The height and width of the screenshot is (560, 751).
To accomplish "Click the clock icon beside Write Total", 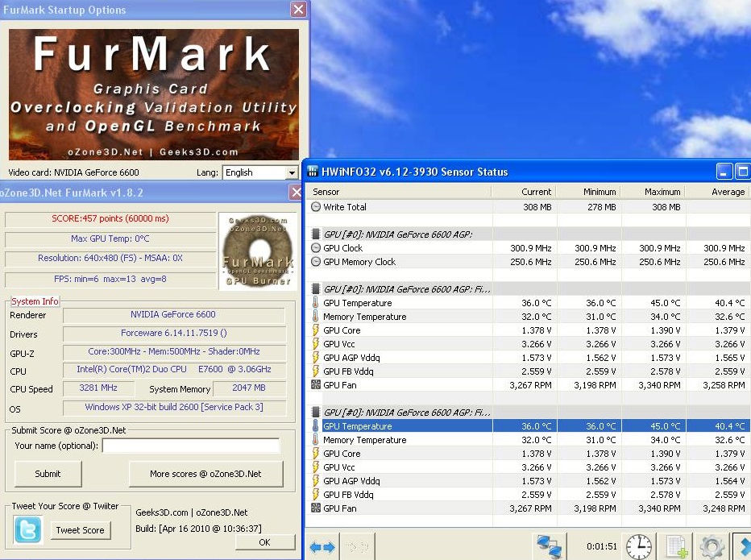I will pyautogui.click(x=316, y=207).
